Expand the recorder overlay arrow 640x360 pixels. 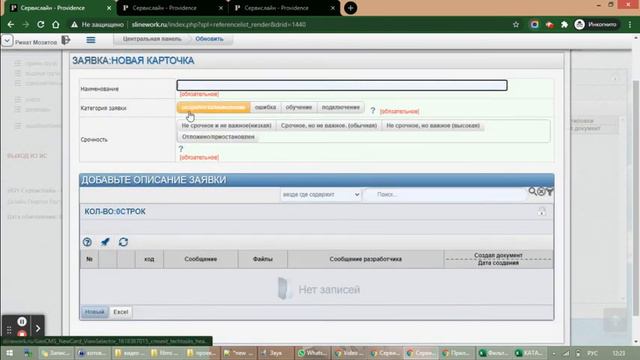coord(38,328)
